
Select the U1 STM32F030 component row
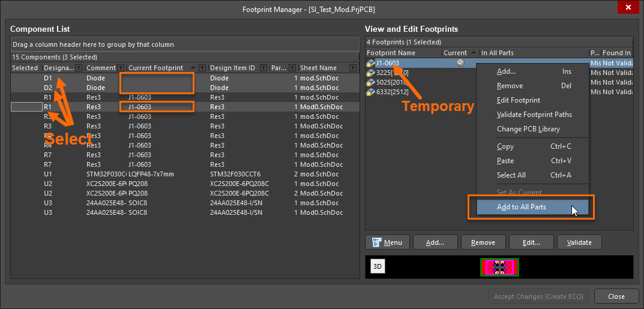(185, 174)
